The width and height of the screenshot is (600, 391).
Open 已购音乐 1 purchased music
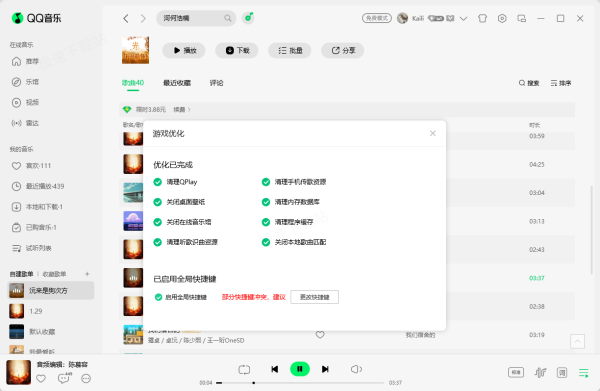pyautogui.click(x=34, y=228)
